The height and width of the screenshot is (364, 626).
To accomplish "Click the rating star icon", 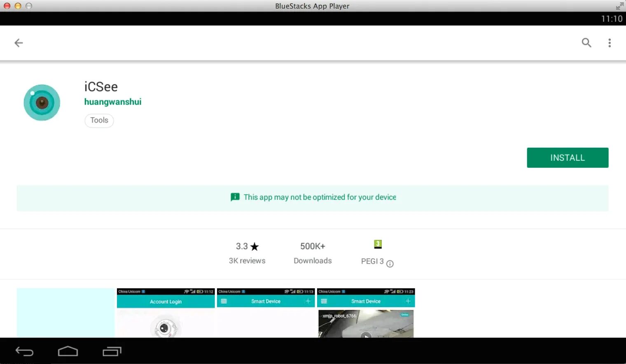I will point(255,247).
